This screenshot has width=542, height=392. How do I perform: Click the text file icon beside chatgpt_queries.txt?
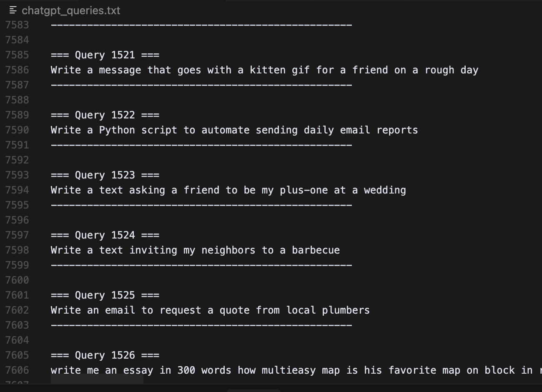pos(13,10)
